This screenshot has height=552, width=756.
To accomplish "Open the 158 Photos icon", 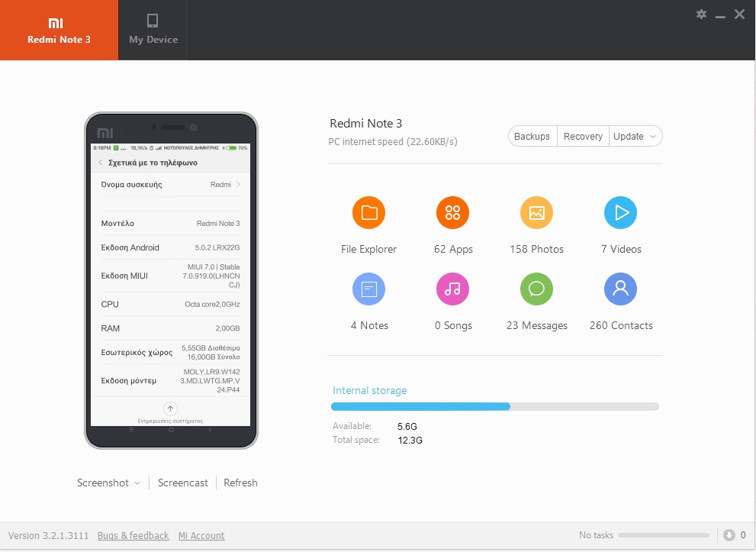I will [536, 213].
